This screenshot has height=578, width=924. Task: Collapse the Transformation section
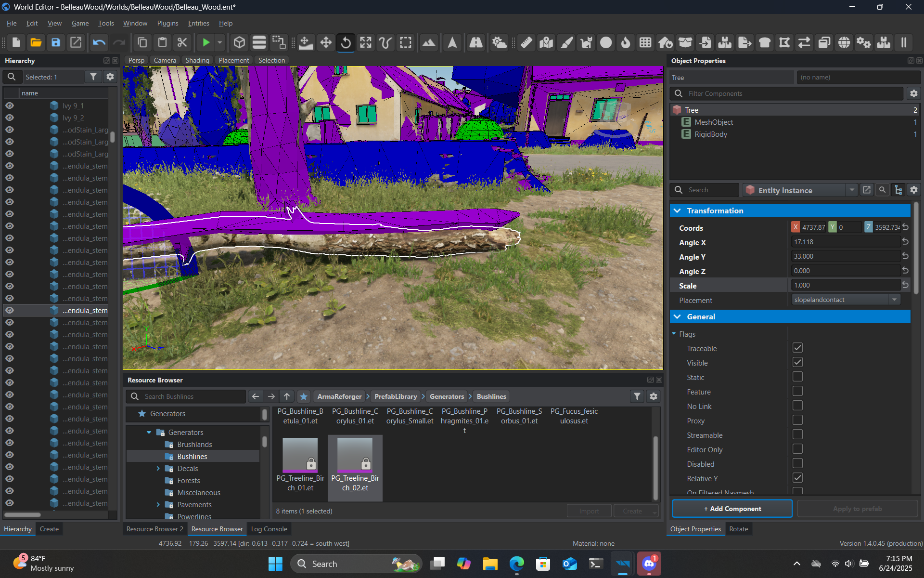[678, 210]
